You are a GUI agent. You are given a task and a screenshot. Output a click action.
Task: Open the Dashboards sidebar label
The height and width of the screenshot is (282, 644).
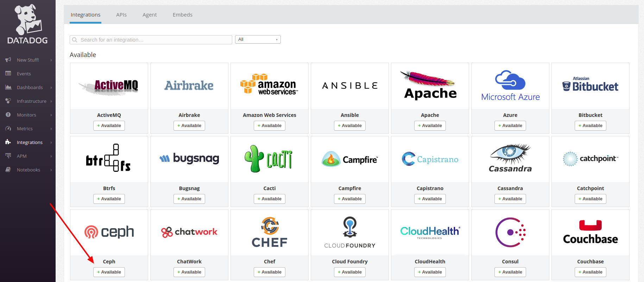pyautogui.click(x=30, y=88)
